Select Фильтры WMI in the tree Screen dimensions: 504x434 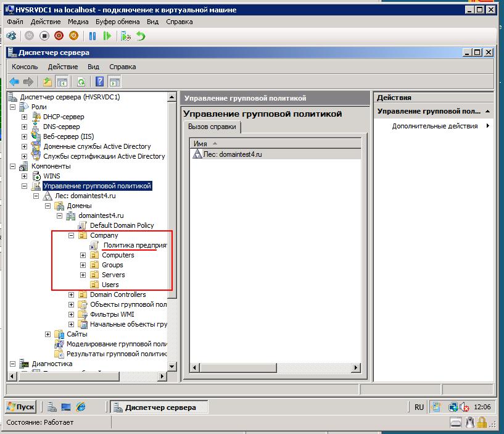(x=112, y=314)
